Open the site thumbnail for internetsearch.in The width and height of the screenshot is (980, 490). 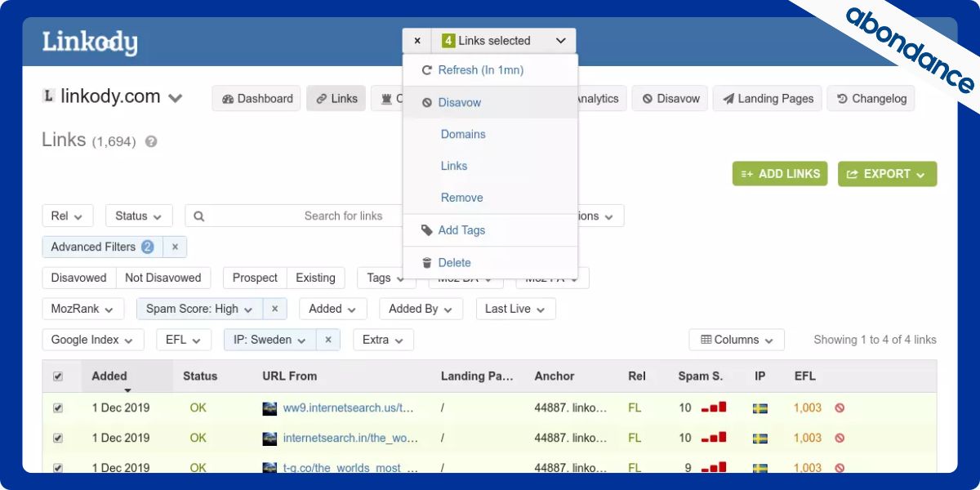(x=269, y=438)
